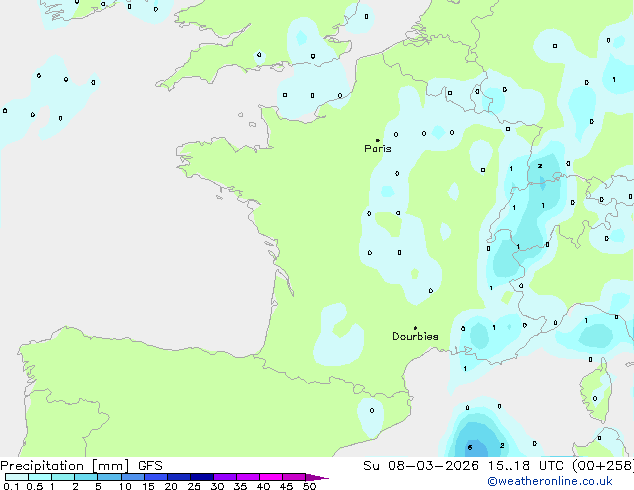The width and height of the screenshot is (634, 490).
Task: Click the Paris city label
Action: coord(378,149)
